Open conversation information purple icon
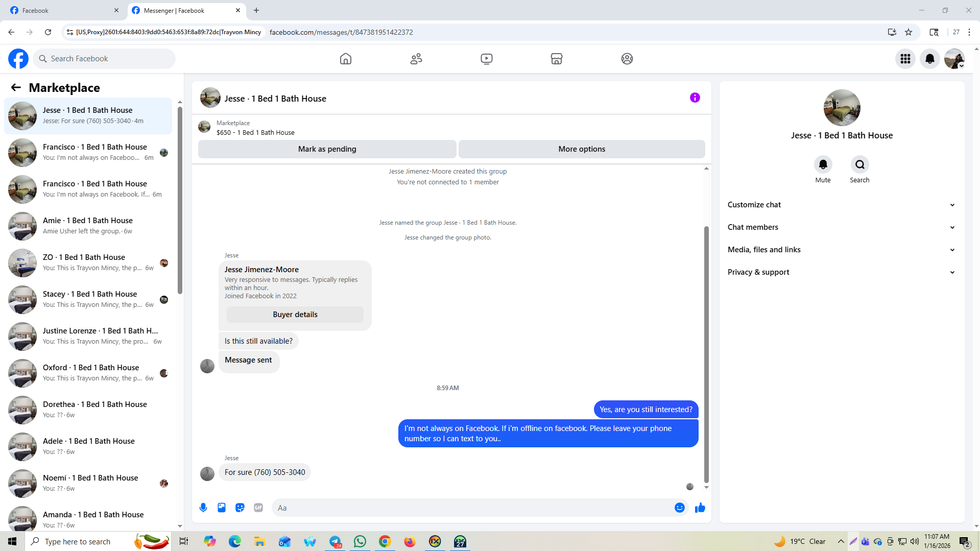Screen dimensions: 980x551 point(695,98)
